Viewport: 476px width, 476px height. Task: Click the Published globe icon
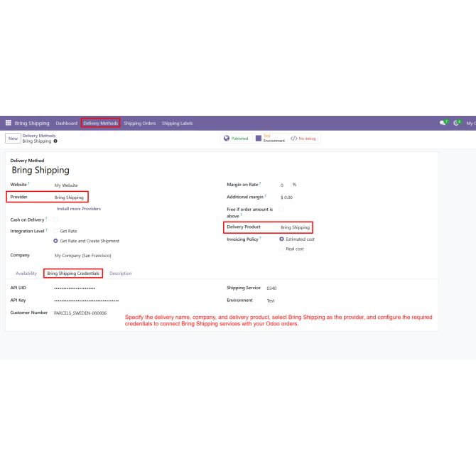tap(227, 139)
